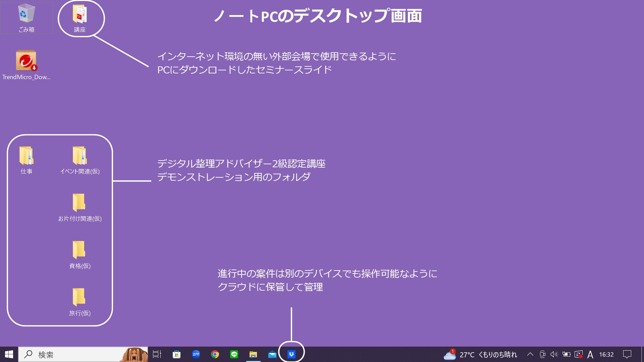Image resolution: width=644 pixels, height=362 pixels.
Task: Open the volume speaker control
Action: tap(554, 354)
